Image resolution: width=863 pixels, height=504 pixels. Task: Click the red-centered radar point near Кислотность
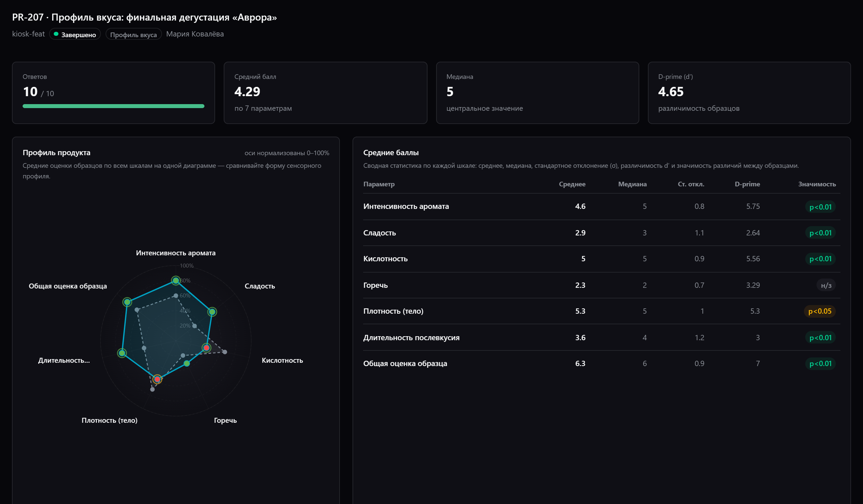click(206, 348)
